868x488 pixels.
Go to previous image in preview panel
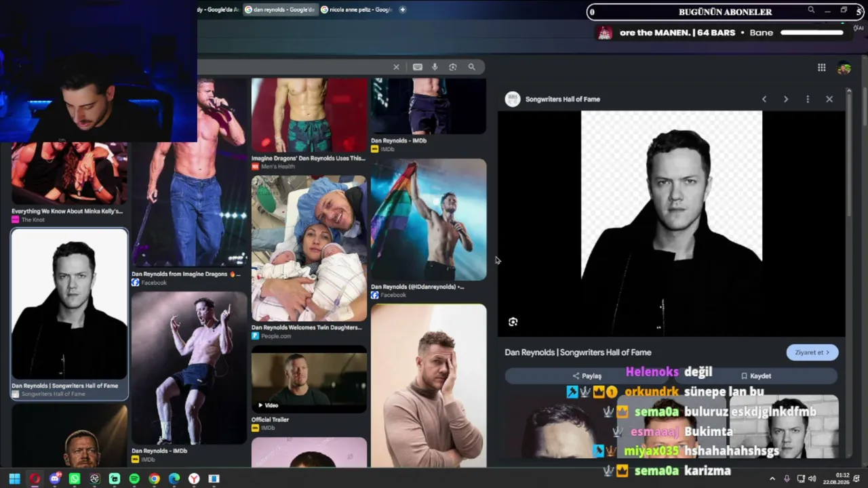click(x=764, y=99)
